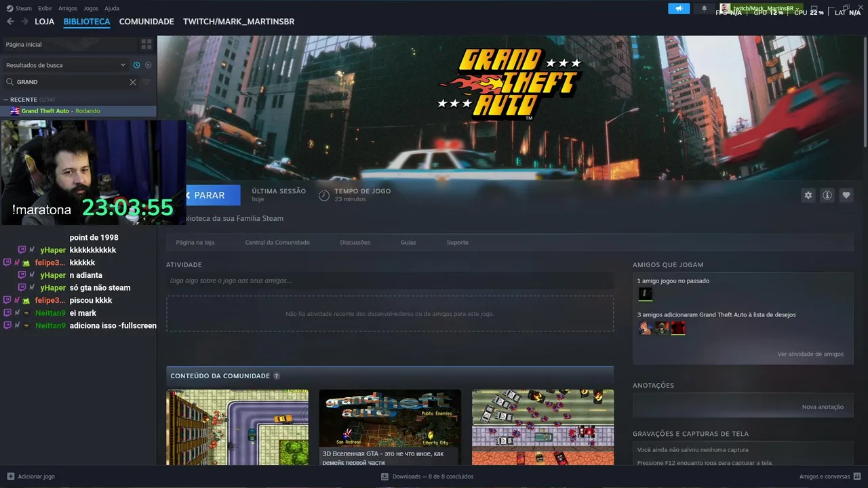The width and height of the screenshot is (868, 488).
Task: Click the CONTEÚDO DA COMUNIDADE help question mark
Action: coord(277,376)
